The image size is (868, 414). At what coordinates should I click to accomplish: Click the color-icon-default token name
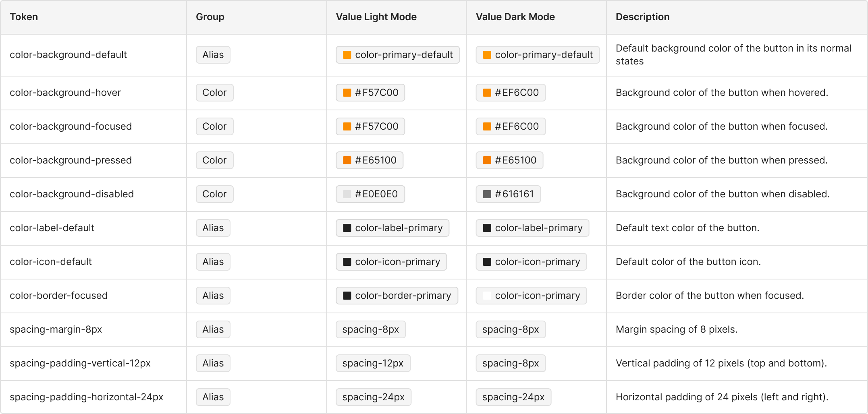coord(51,262)
